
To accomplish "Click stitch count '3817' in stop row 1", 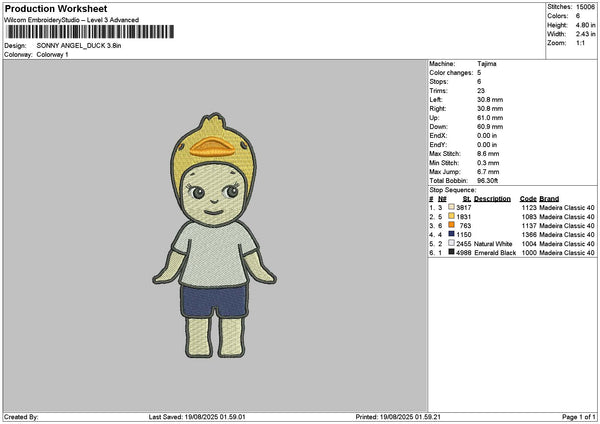I will (464, 208).
